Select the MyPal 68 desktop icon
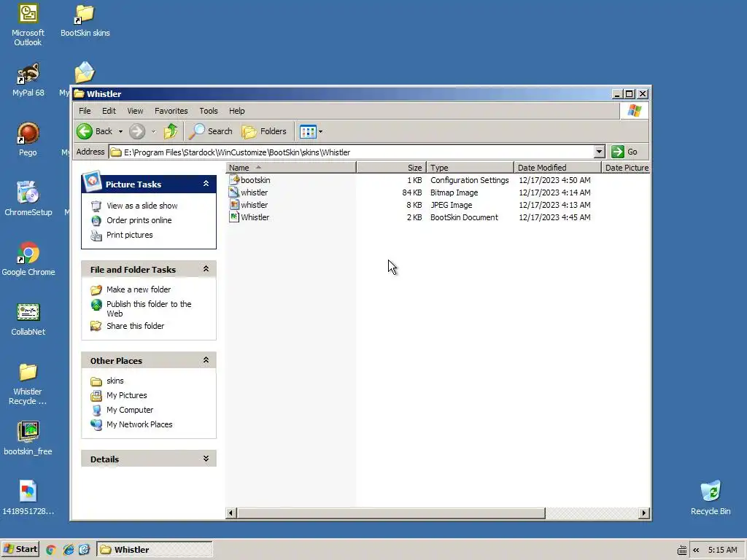The height and width of the screenshot is (560, 747). point(28,80)
